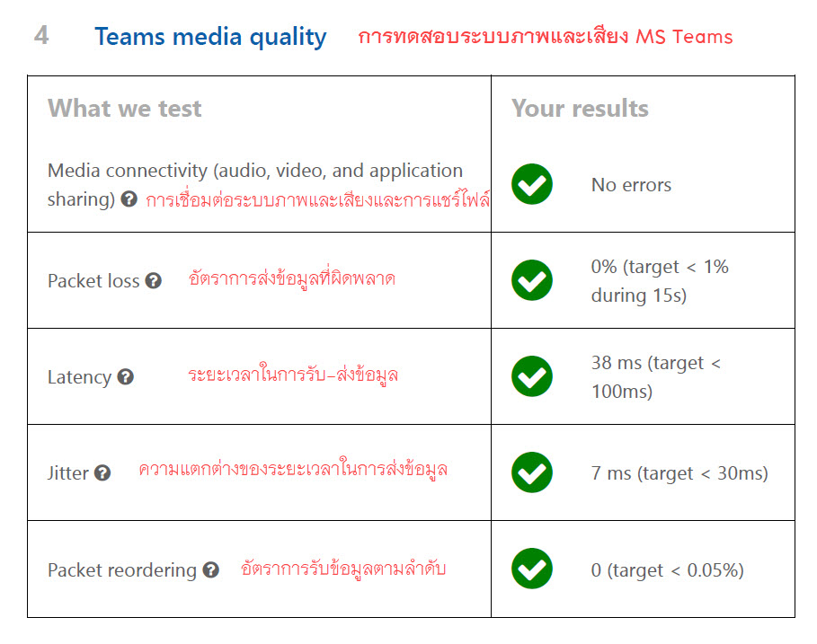Click the Packet reordering help icon
Viewport: 817px width, 644px height.
210,569
